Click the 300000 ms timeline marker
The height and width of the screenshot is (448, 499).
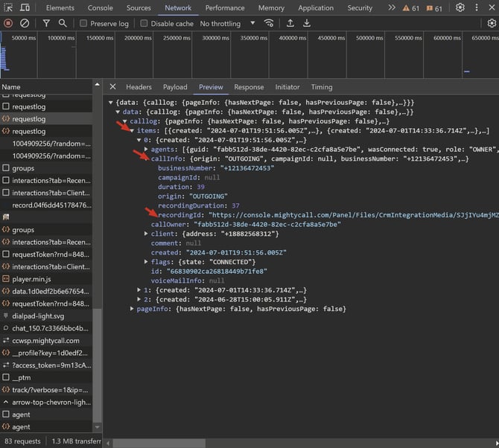[x=215, y=38]
